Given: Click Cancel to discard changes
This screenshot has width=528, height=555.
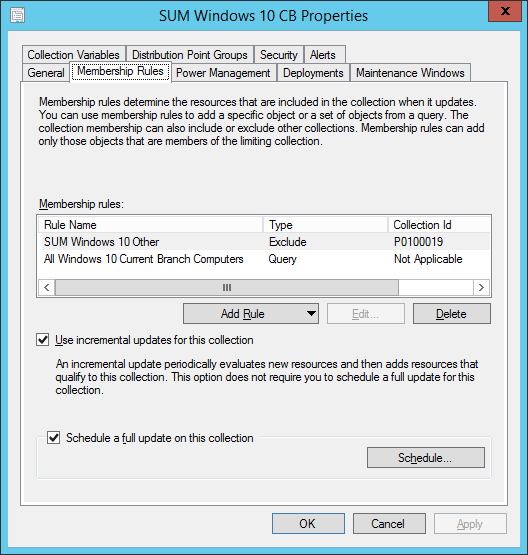Looking at the screenshot, I should click(x=389, y=523).
